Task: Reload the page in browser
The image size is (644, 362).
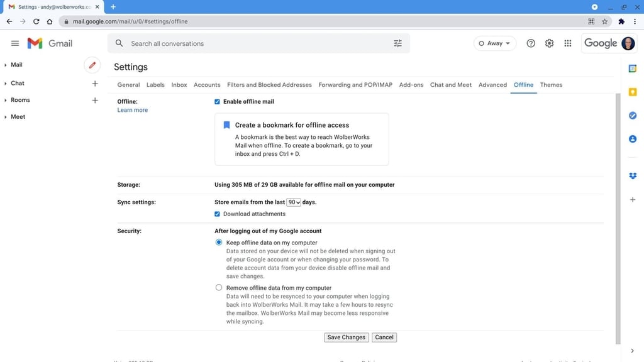Action: coord(36,21)
